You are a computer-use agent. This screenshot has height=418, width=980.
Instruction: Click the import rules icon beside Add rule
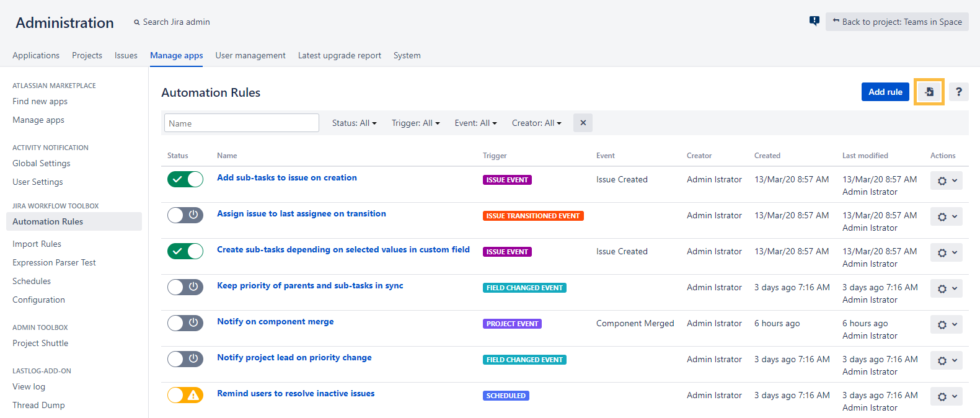(x=929, y=92)
